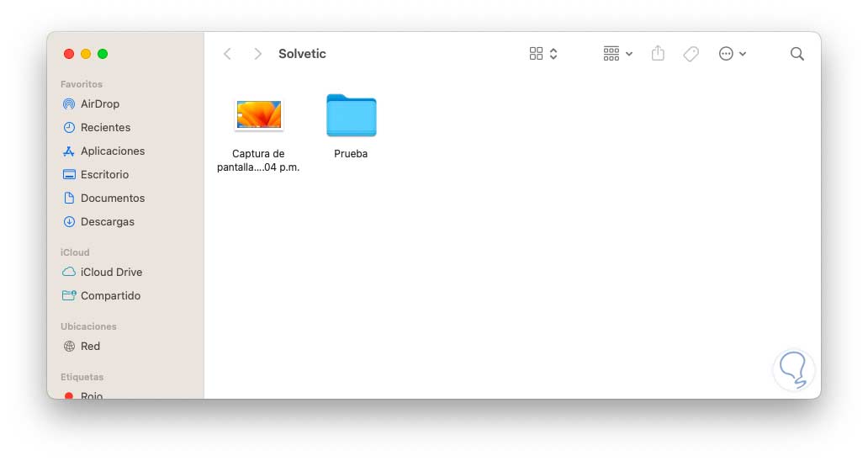Click the iCloud section header
The height and width of the screenshot is (461, 868).
click(75, 252)
